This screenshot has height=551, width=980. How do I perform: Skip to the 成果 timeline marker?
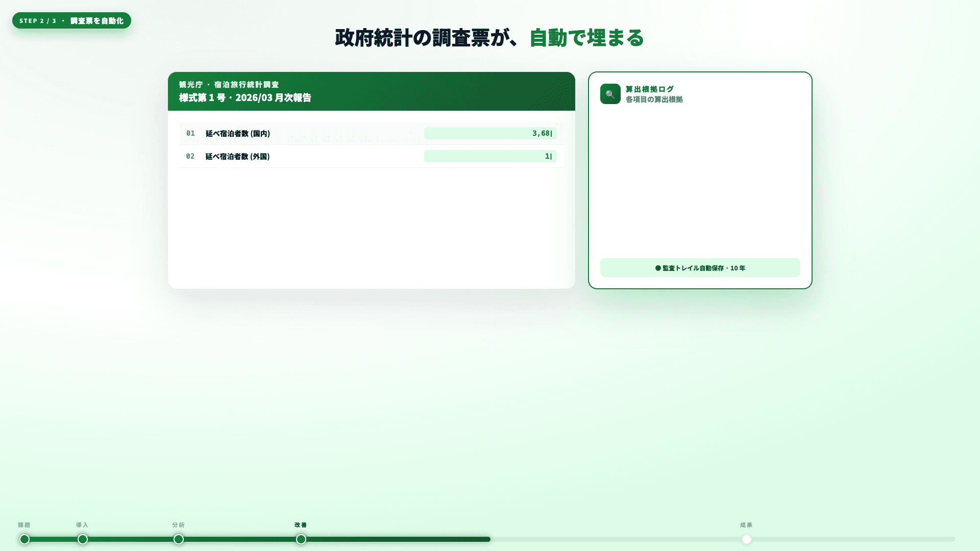[x=747, y=539]
